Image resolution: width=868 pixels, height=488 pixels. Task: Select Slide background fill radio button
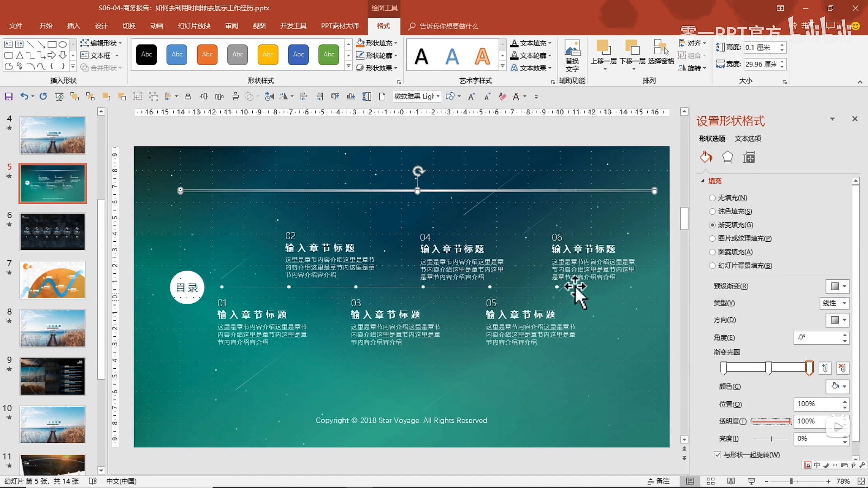tap(712, 266)
